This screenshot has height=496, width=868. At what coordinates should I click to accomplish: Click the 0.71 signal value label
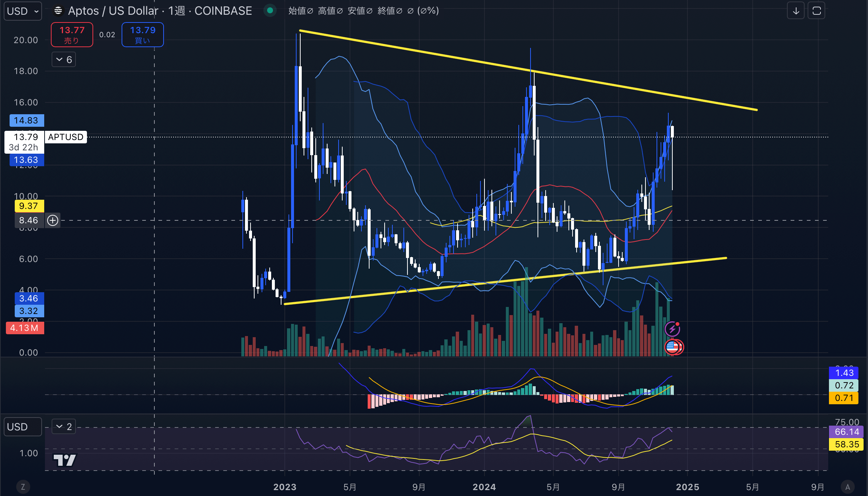(x=844, y=398)
